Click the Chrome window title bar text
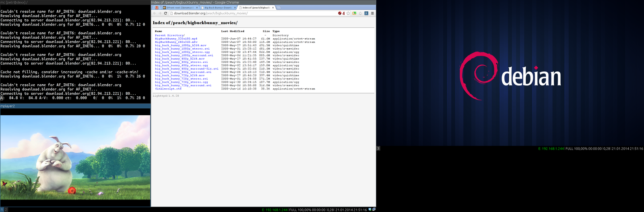 click(195, 2)
